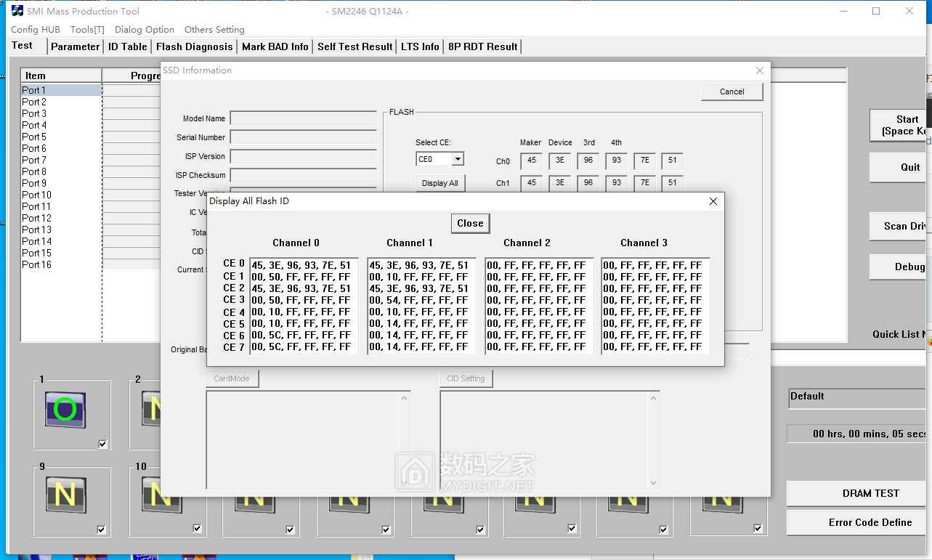932x560 pixels.
Task: Switch to the Test tab
Action: [22, 45]
